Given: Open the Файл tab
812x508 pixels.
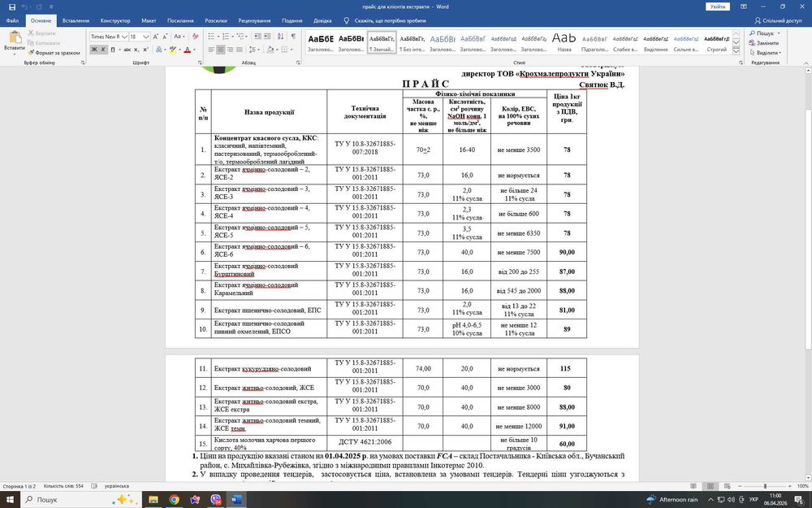Looking at the screenshot, I should tap(12, 21).
